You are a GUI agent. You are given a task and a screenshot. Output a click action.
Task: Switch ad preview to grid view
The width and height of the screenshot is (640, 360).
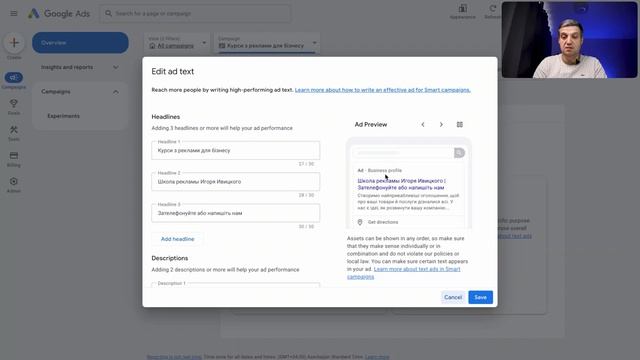(x=460, y=124)
